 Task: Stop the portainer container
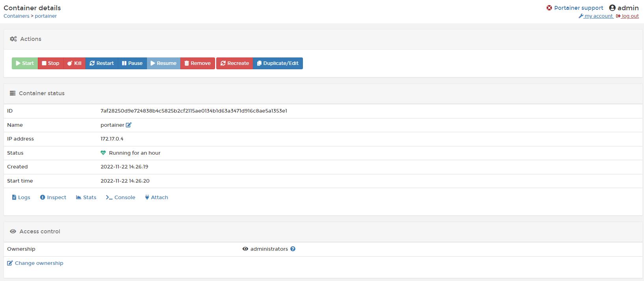51,63
